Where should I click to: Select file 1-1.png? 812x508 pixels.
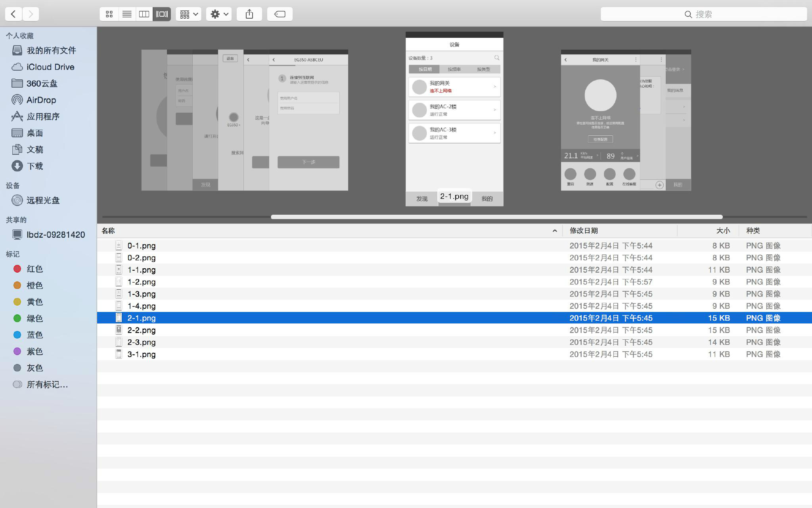454,270
